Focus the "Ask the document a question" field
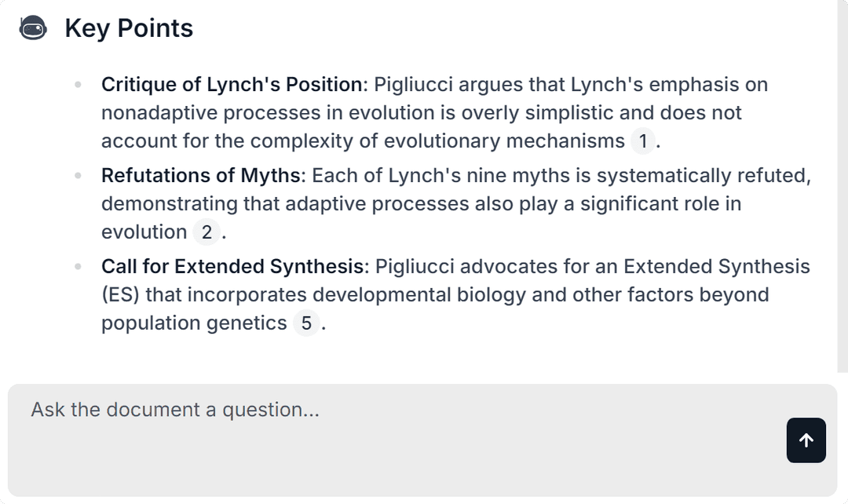The height and width of the screenshot is (504, 848). (x=393, y=438)
